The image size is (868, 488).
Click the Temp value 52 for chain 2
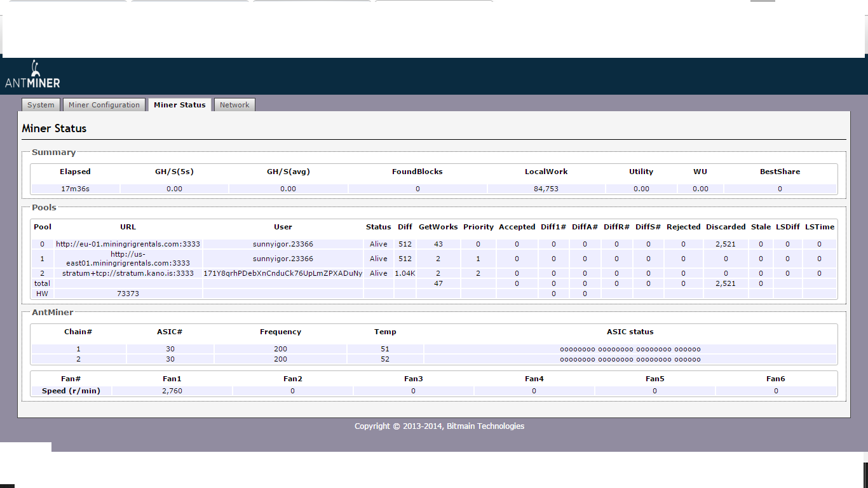pos(385,360)
